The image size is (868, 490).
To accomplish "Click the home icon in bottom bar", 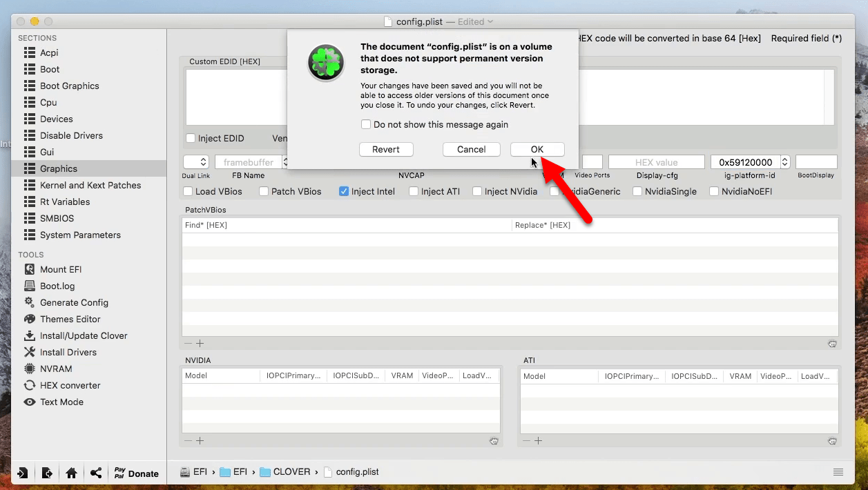I will (x=71, y=473).
